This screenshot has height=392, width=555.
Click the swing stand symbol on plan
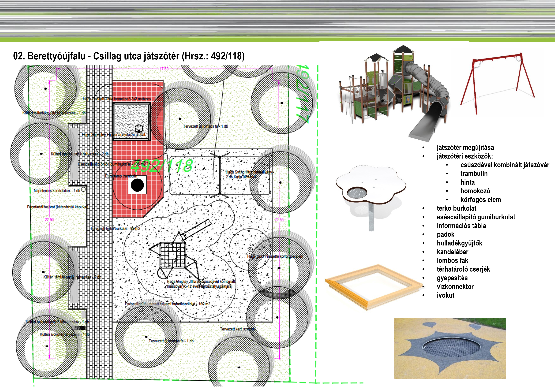click(x=220, y=175)
